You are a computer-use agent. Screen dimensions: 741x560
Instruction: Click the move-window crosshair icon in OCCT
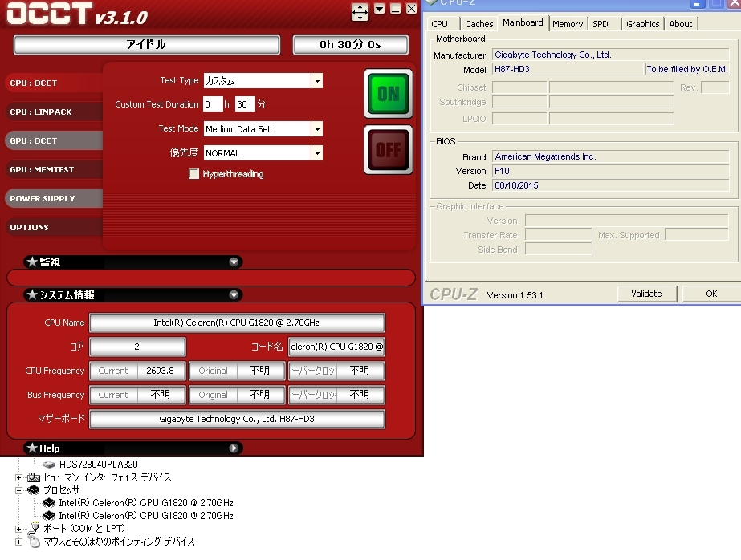coord(360,12)
